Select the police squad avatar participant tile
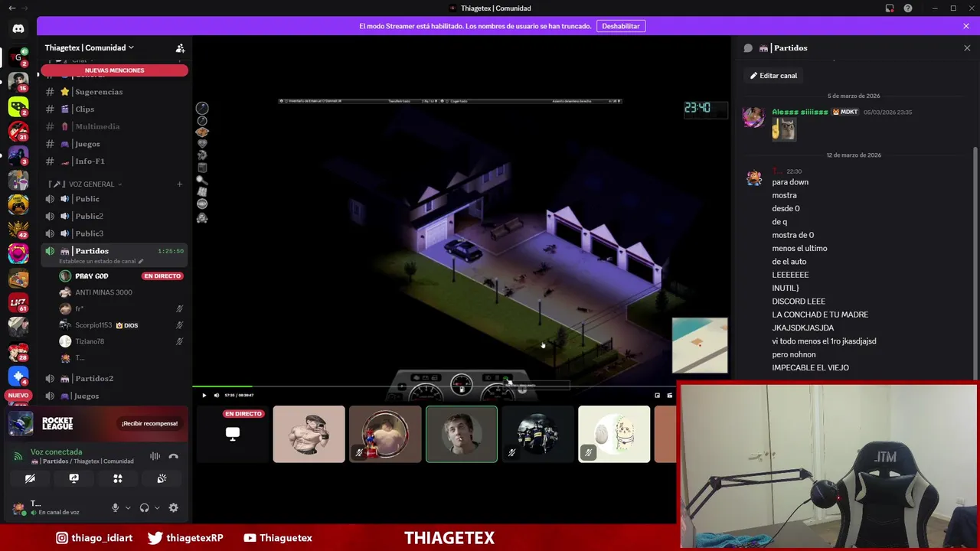The height and width of the screenshot is (551, 980). 537,434
